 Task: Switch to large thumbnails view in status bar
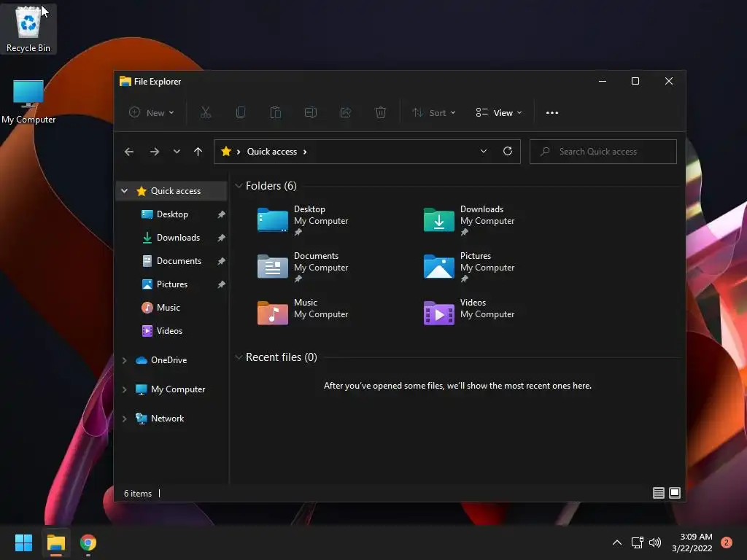pos(675,493)
